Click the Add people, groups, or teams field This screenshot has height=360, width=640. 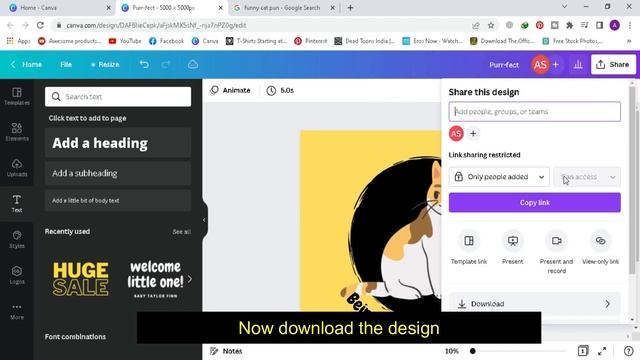click(x=535, y=111)
